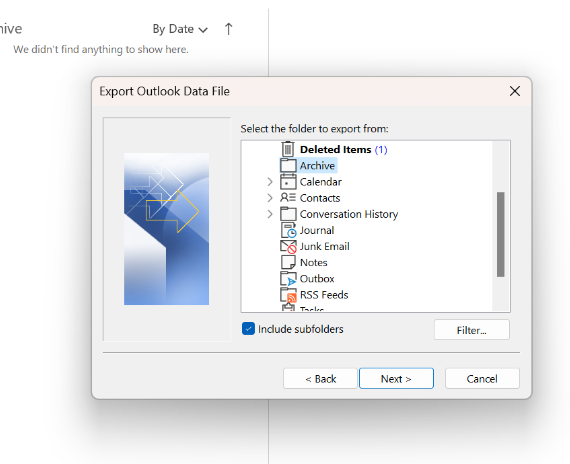
Task: Click the Conversation History folder icon
Action: [288, 214]
